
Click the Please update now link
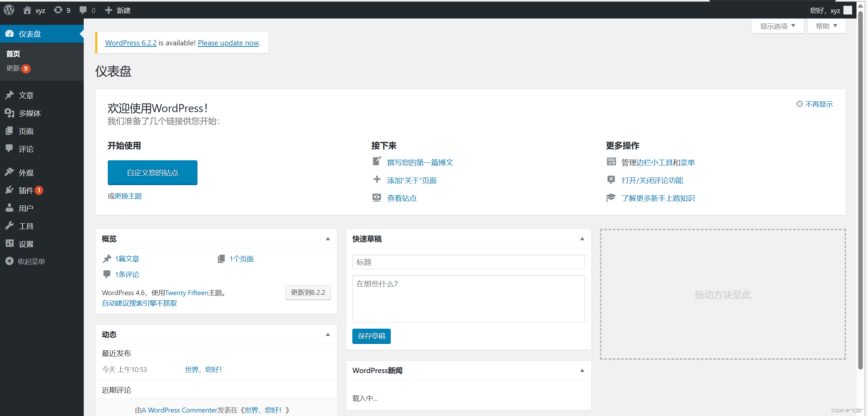coord(228,43)
